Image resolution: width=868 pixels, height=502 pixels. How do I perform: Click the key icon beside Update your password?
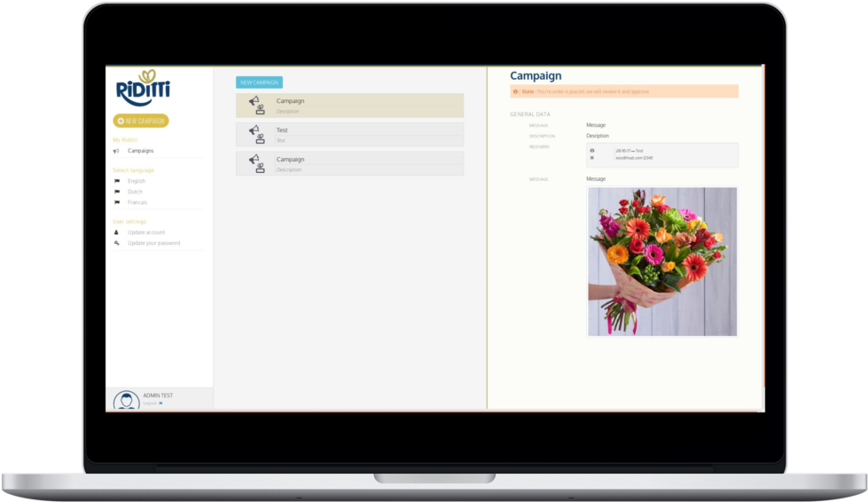[x=117, y=243]
